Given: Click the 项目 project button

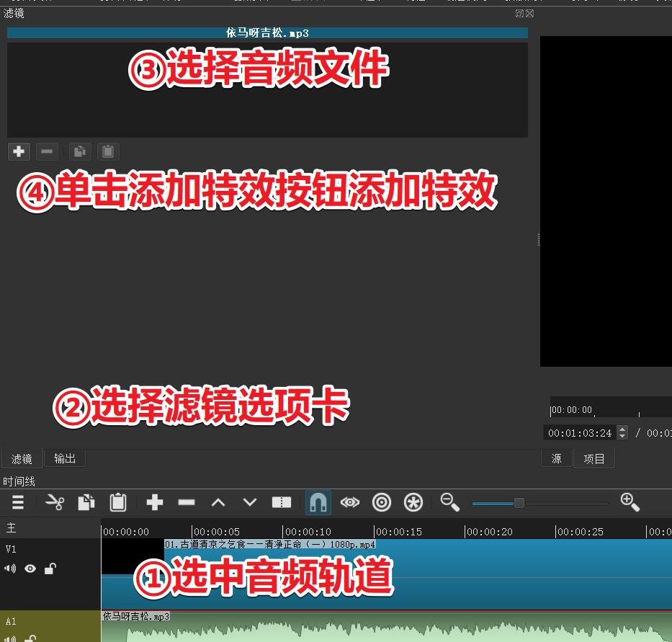Looking at the screenshot, I should click(593, 458).
